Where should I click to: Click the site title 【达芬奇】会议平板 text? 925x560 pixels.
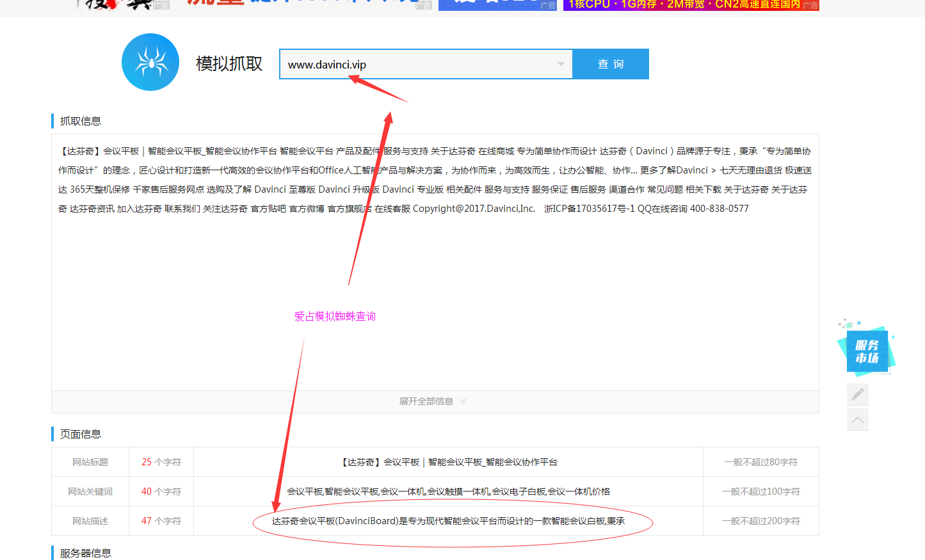(x=449, y=462)
